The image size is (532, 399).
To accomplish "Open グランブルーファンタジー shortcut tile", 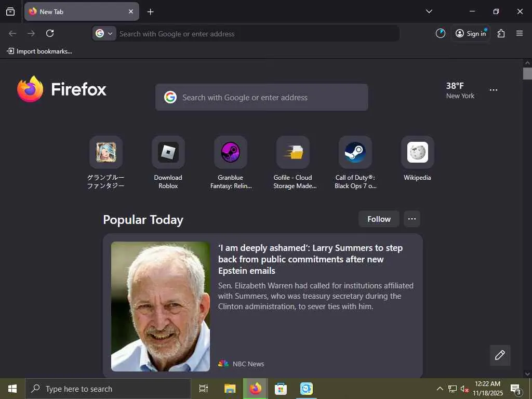I will click(106, 163).
